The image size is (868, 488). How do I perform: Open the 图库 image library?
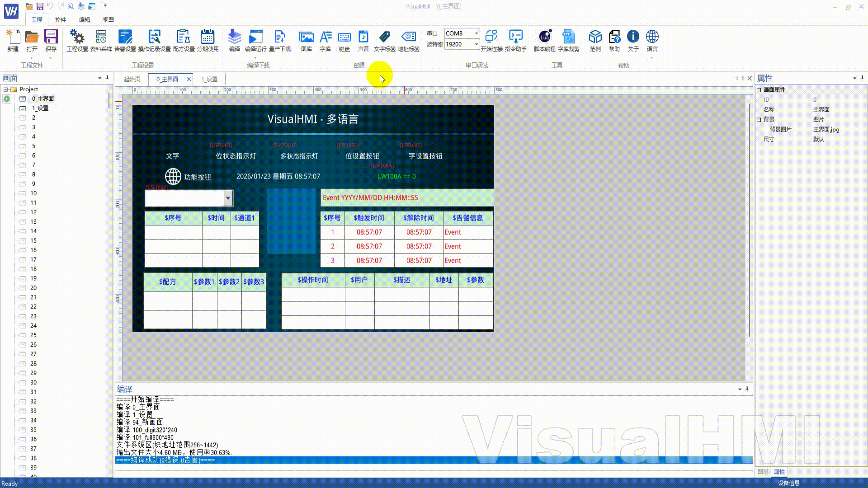coord(306,40)
